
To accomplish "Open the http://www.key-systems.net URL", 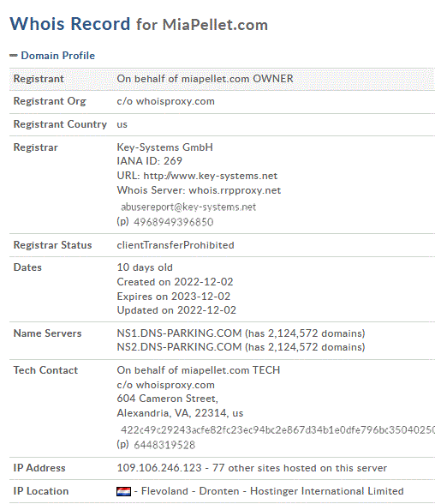I will pos(211,176).
